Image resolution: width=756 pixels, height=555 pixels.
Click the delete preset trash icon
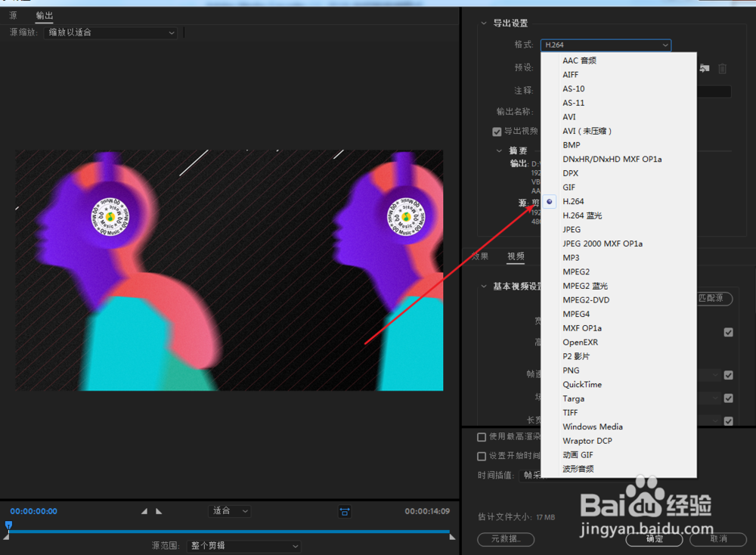click(x=722, y=69)
